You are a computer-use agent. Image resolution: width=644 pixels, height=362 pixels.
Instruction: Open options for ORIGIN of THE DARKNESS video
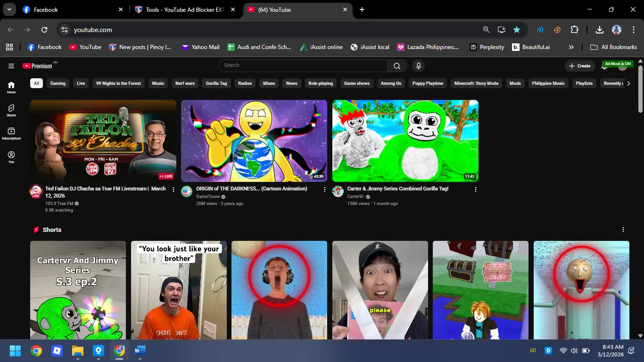coord(324,189)
